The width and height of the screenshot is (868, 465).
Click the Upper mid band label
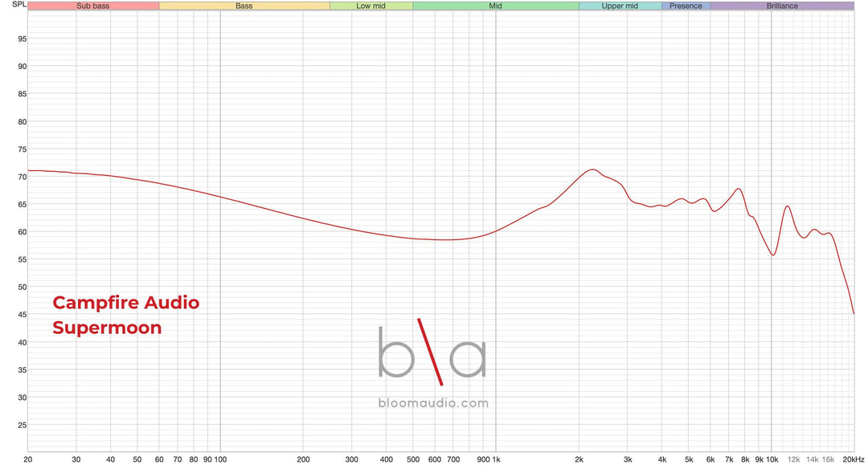pos(620,6)
